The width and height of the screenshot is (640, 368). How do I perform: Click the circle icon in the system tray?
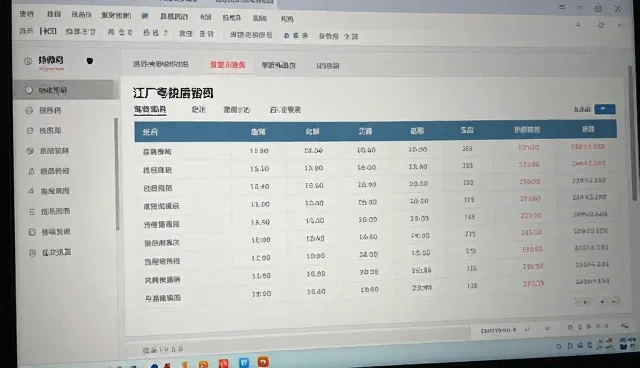558,346
